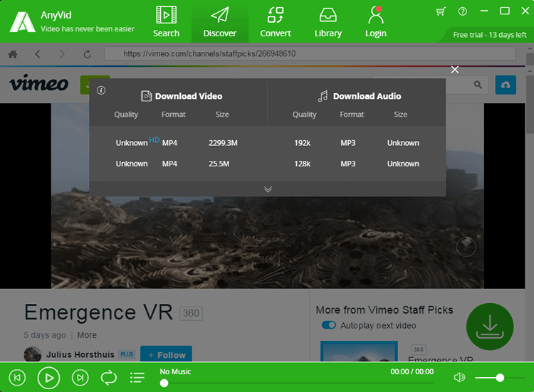Click the music progress slider
Image resolution: width=534 pixels, height=392 pixels.
pyautogui.click(x=297, y=383)
